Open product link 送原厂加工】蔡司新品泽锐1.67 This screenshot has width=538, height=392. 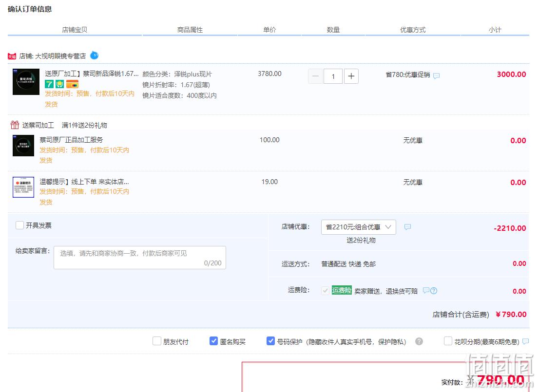tap(92, 74)
